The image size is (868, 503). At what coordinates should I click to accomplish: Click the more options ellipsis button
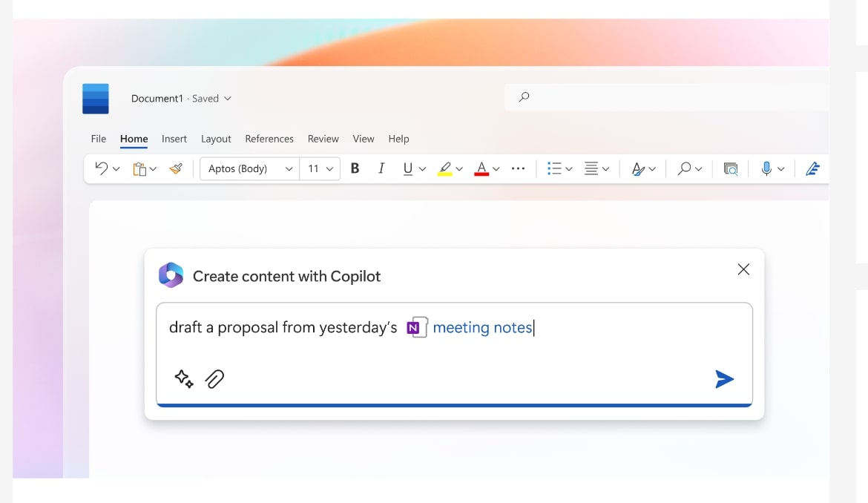point(519,168)
